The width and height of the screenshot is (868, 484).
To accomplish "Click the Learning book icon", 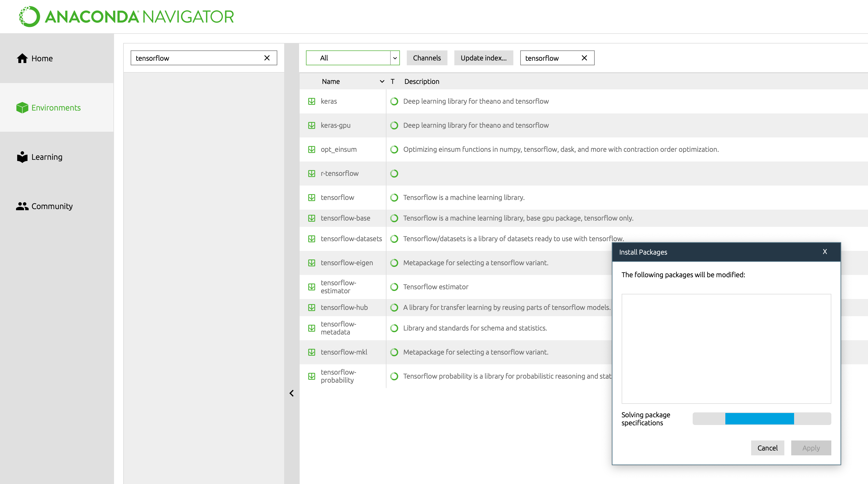I will click(22, 157).
